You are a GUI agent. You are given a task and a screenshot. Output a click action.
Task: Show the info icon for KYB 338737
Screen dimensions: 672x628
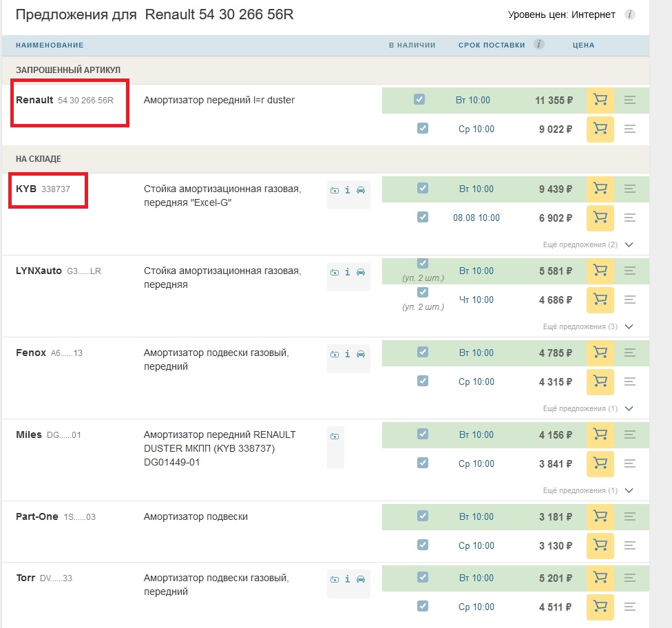[348, 190]
